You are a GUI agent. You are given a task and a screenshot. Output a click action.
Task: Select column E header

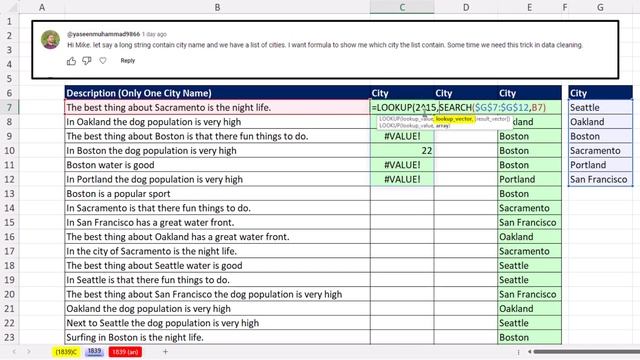tap(529, 7)
